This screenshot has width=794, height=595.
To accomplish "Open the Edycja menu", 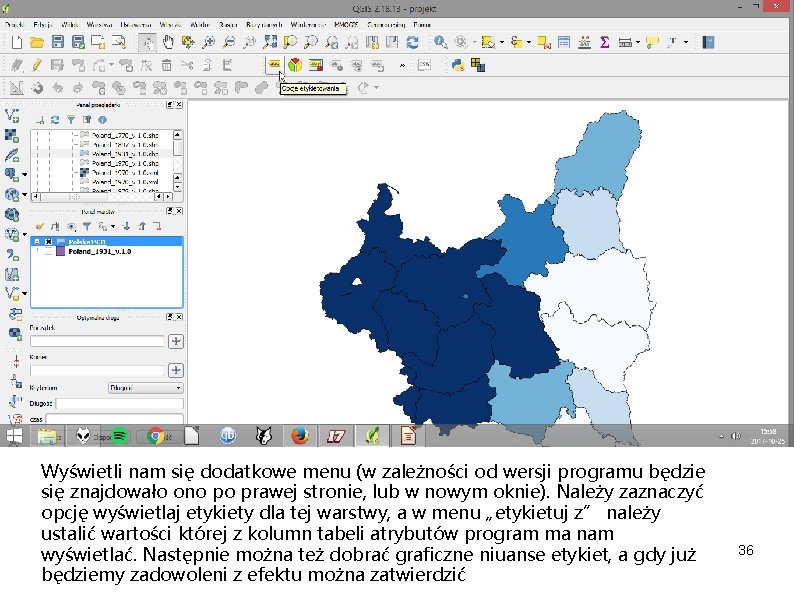I will pyautogui.click(x=43, y=24).
